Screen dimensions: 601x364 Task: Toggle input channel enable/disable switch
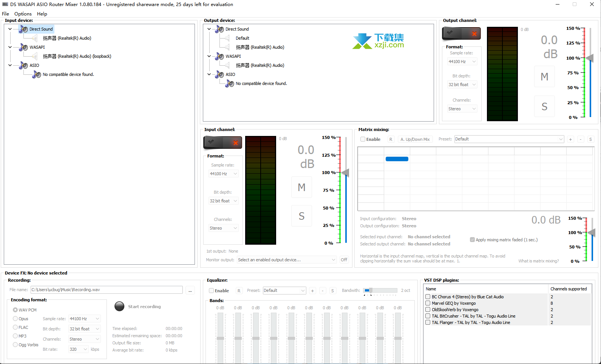tap(223, 142)
